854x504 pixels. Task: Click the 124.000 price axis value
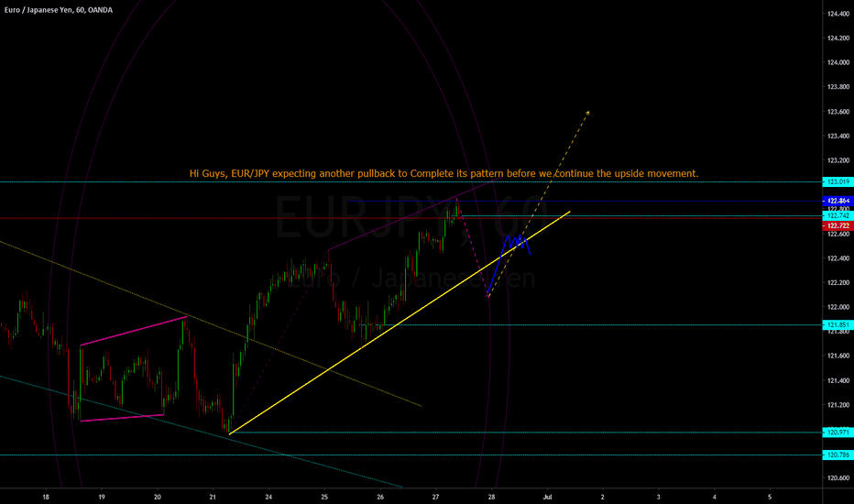(838, 62)
